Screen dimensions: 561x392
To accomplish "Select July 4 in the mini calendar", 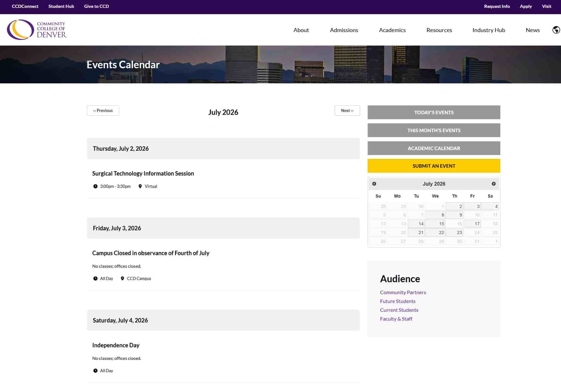I will [x=490, y=206].
